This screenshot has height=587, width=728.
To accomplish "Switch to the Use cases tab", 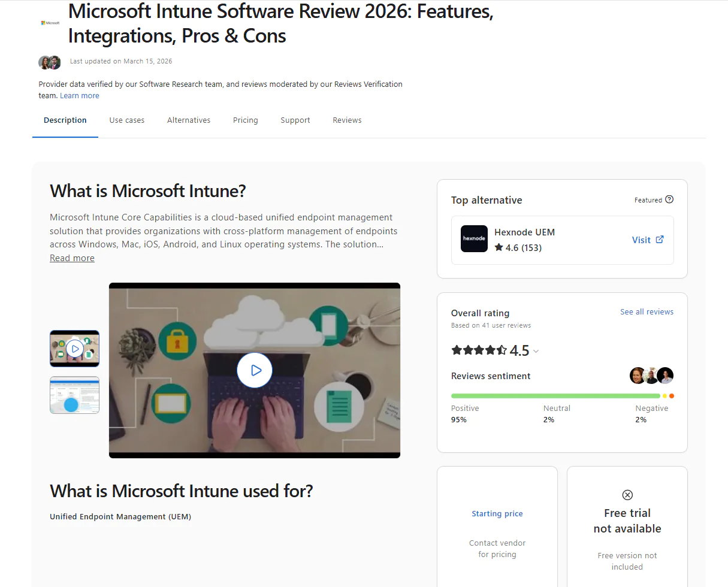I will (x=127, y=120).
